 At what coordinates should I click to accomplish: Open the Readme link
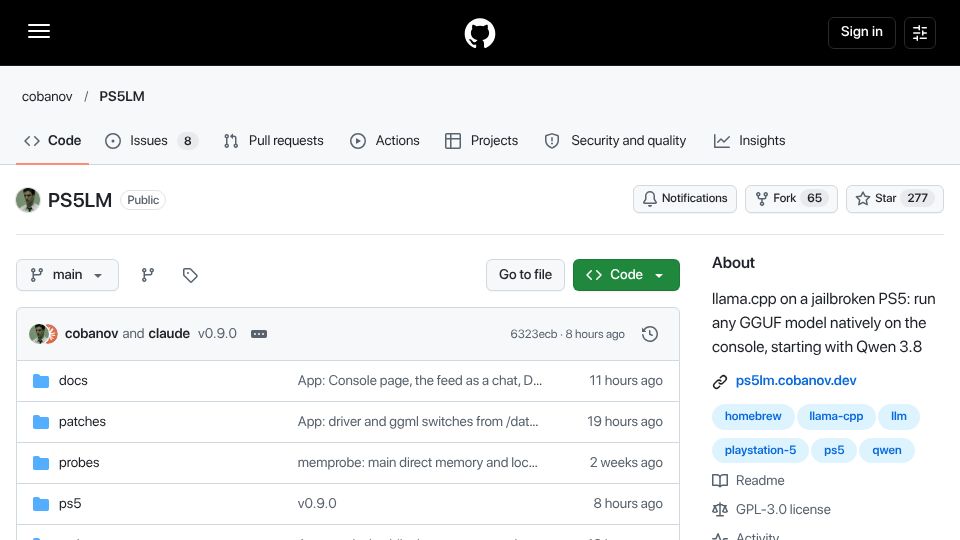click(760, 481)
